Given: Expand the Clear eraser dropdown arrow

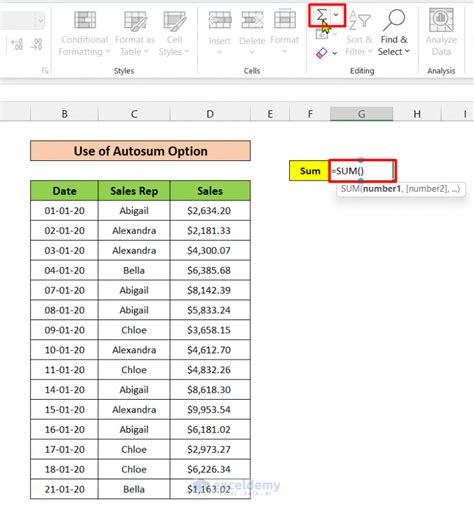Looking at the screenshot, I should click(x=335, y=53).
